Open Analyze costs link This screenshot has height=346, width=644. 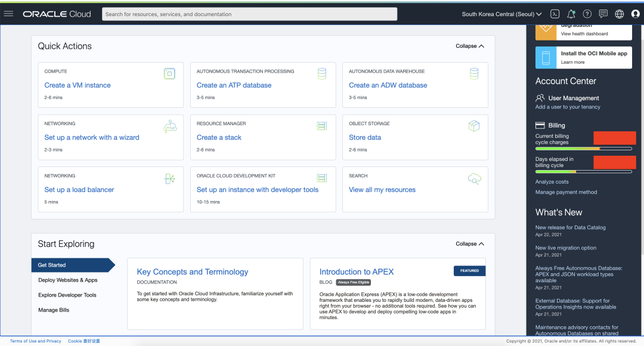[552, 182]
